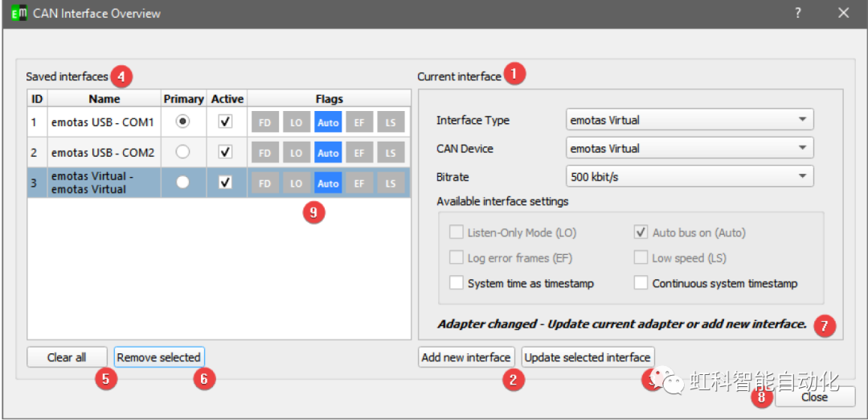Click the Name column header
Viewport: 868px width, 420px height.
pyautogui.click(x=104, y=99)
